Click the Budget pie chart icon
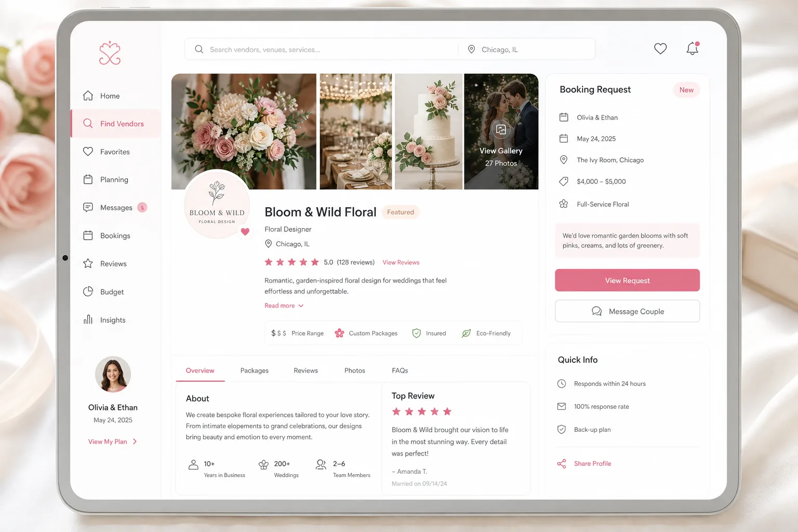Screen dimensions: 798x532 click(x=88, y=291)
